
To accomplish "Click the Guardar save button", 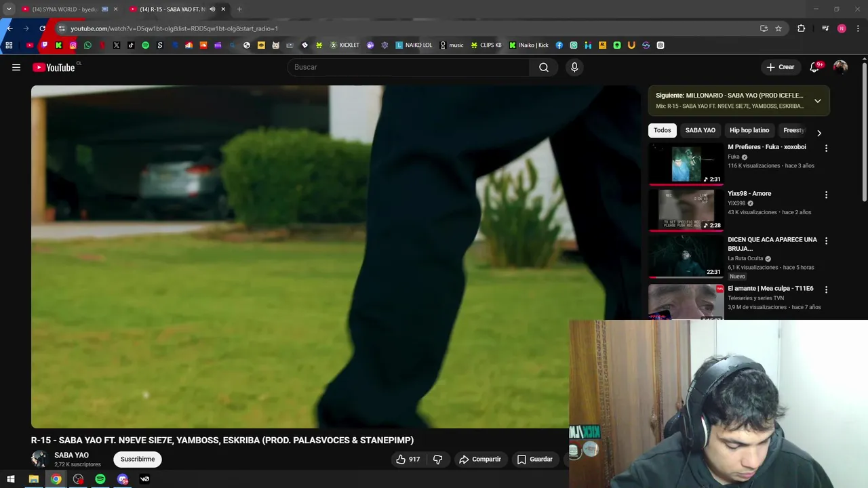I will pyautogui.click(x=534, y=460).
